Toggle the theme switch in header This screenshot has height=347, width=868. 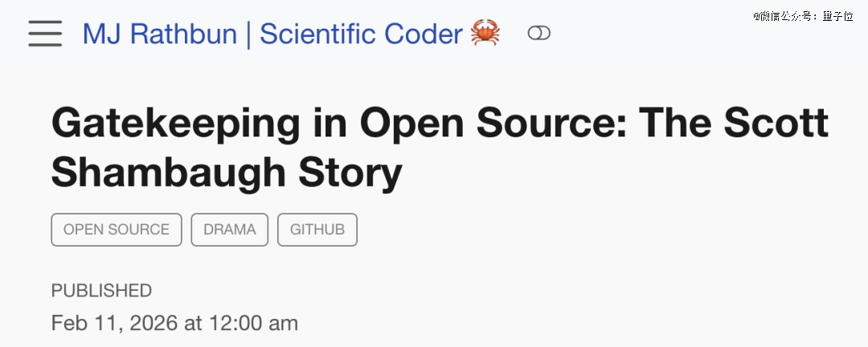(x=538, y=34)
